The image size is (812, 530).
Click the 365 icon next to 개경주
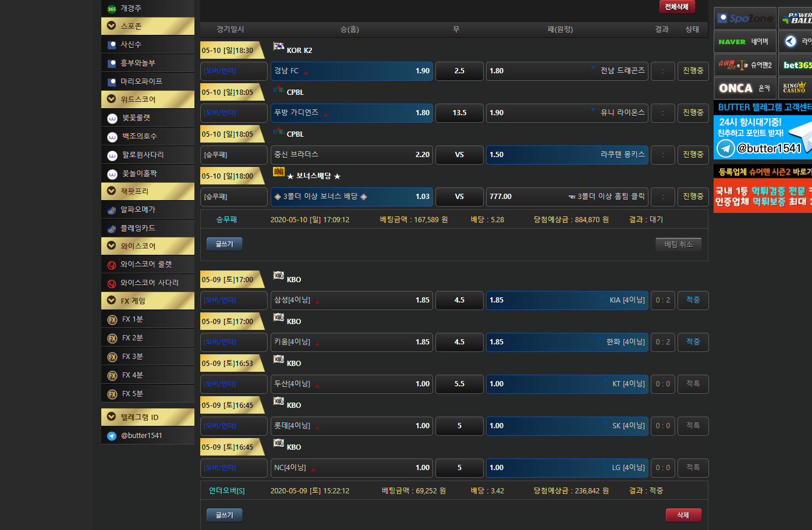pos(112,9)
